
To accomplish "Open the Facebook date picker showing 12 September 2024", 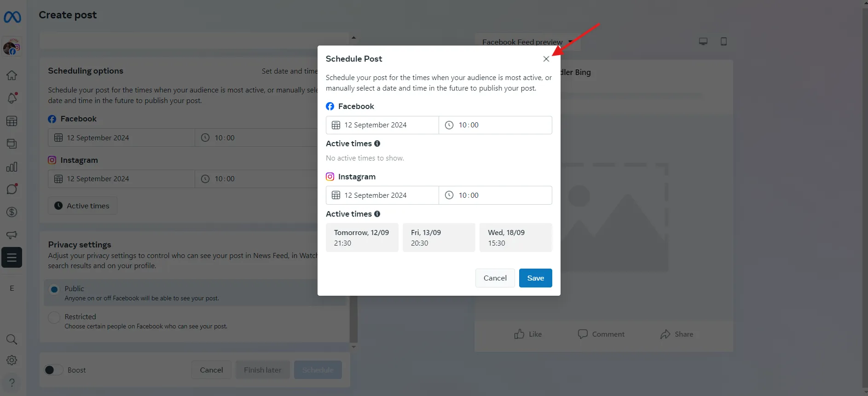I will coord(382,125).
